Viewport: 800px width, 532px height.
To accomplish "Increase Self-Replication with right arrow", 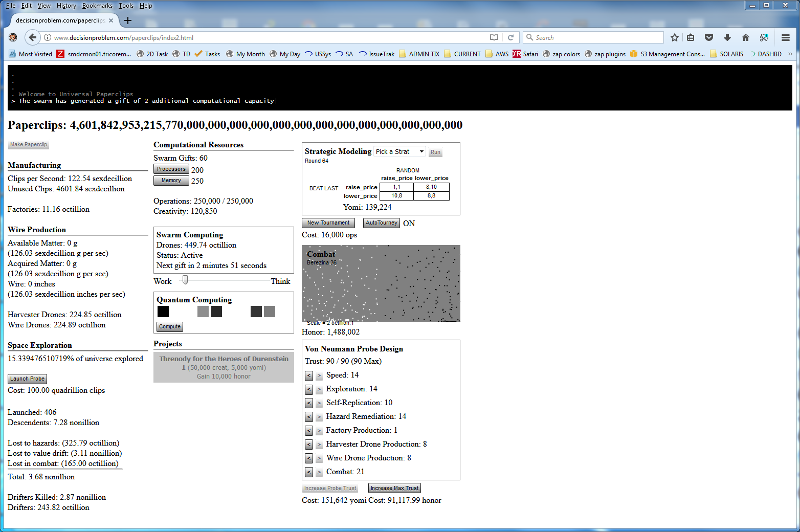I will pos(319,404).
